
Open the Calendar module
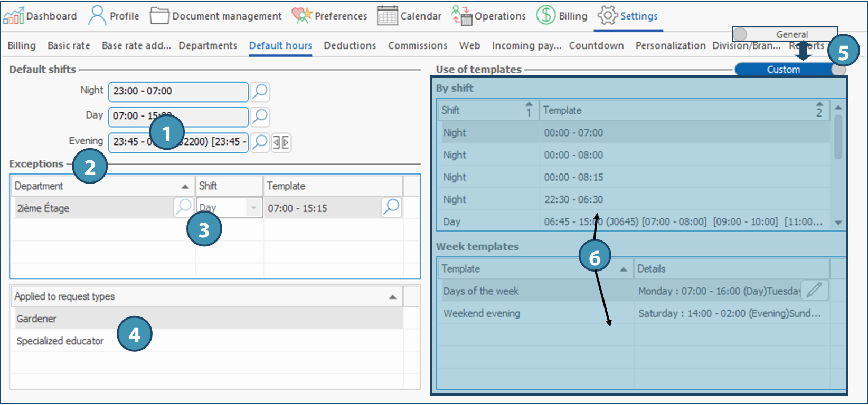click(x=409, y=16)
